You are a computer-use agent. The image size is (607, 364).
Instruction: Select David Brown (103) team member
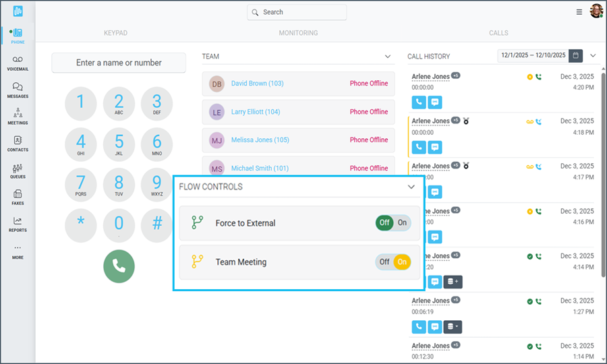(x=257, y=84)
